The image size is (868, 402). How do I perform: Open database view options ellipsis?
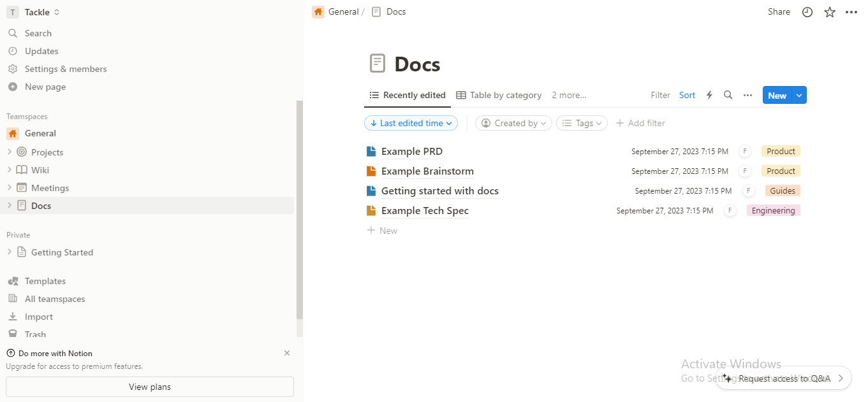(747, 95)
